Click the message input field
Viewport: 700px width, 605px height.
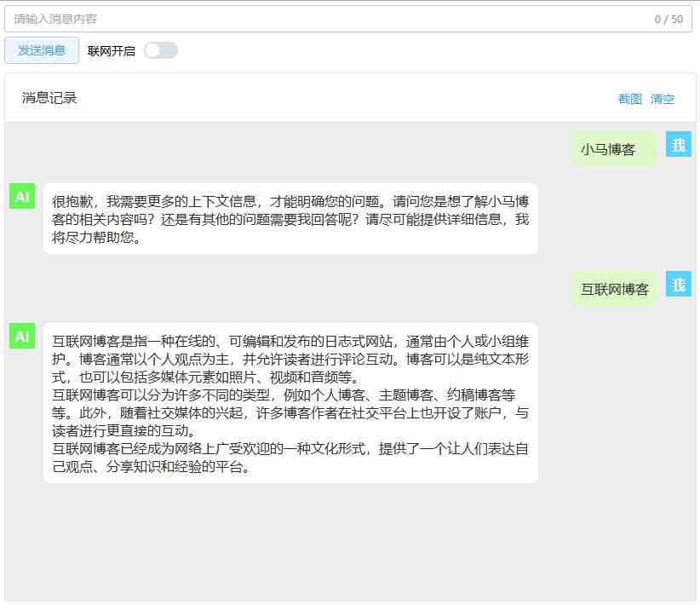click(x=341, y=19)
